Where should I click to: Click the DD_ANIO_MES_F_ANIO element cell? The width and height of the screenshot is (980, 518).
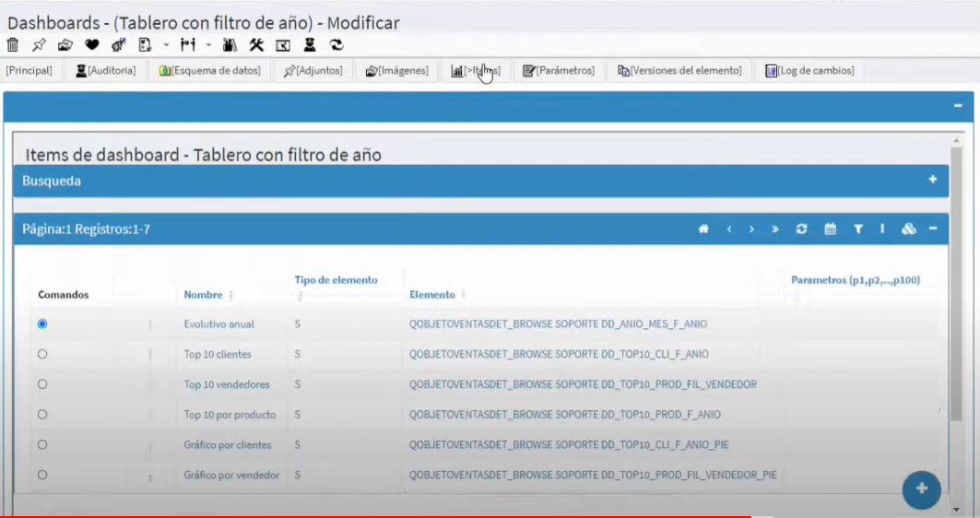coord(558,324)
